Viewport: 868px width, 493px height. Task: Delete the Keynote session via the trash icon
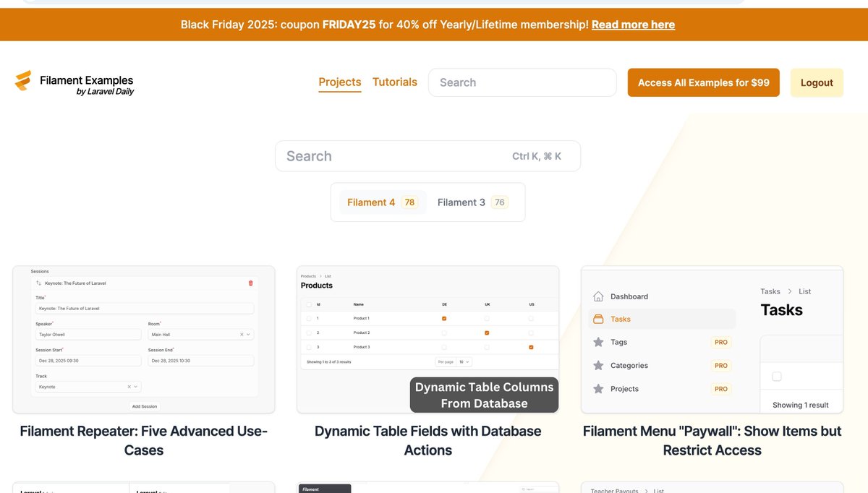pyautogui.click(x=250, y=283)
